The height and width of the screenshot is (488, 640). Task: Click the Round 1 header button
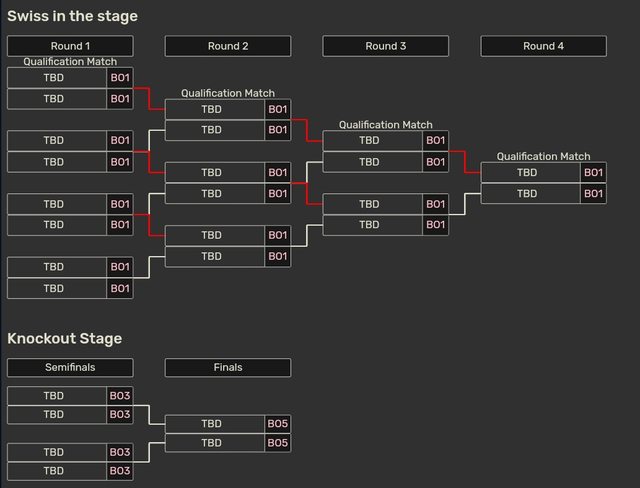pos(70,46)
